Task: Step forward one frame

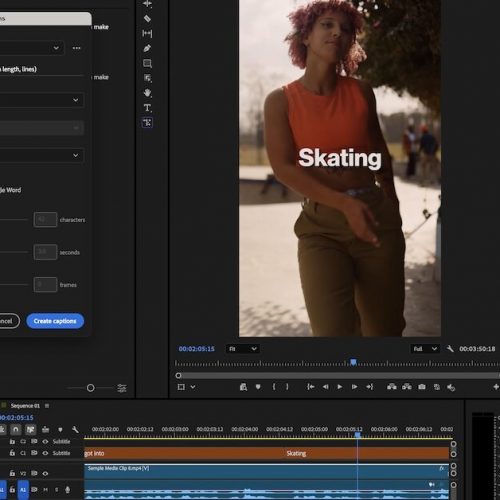Action: coord(354,387)
